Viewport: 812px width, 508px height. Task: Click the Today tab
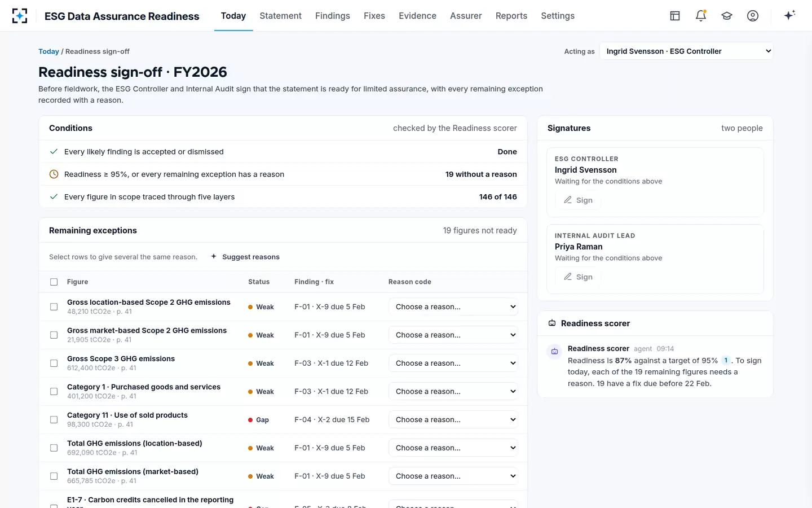pyautogui.click(x=233, y=16)
